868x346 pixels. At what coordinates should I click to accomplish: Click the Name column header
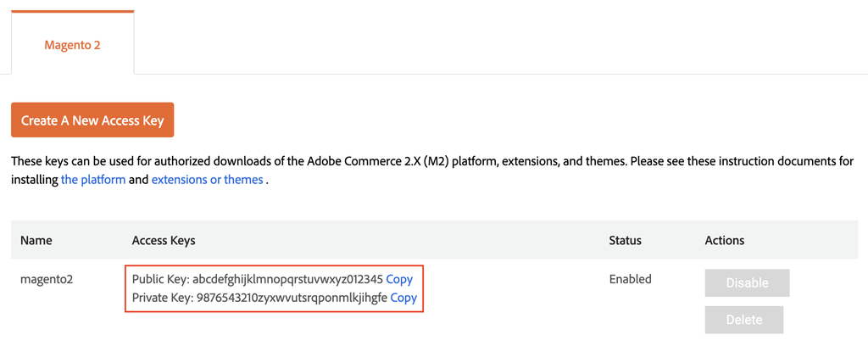pos(36,241)
